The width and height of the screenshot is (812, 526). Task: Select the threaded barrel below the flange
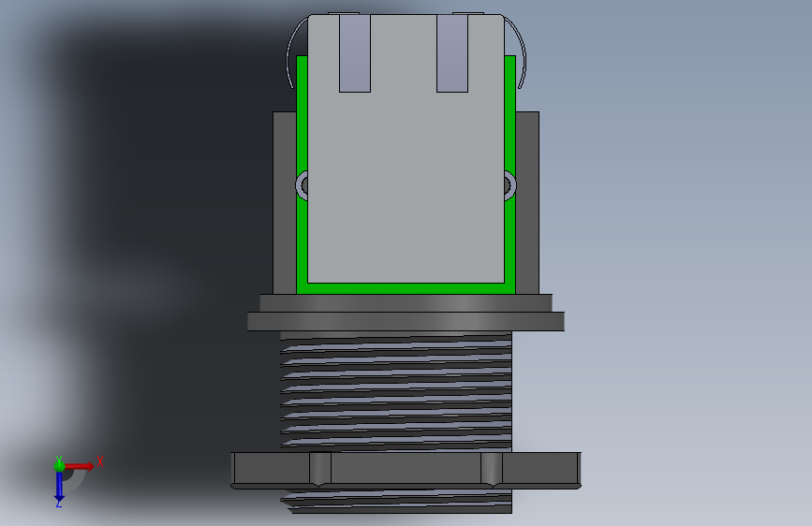coord(396,391)
